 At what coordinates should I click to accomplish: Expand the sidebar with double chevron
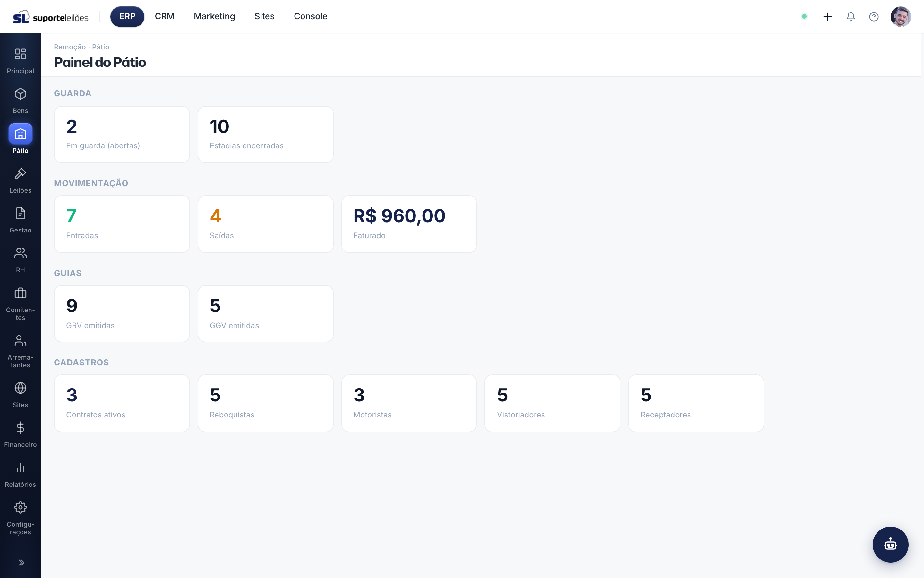tap(21, 562)
